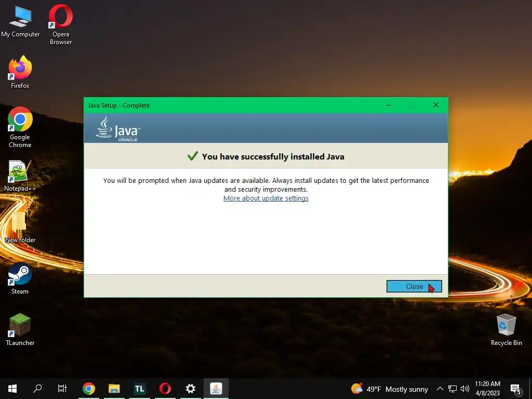Click the Close button in Java Setup
The height and width of the screenshot is (399, 532).
tap(414, 286)
